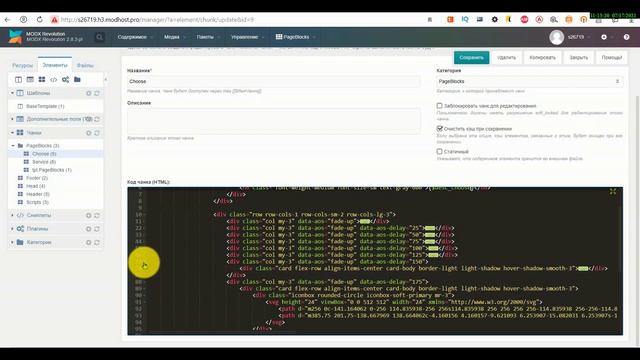Click the add icon on Категории row
640x360 pixels.
[89, 242]
